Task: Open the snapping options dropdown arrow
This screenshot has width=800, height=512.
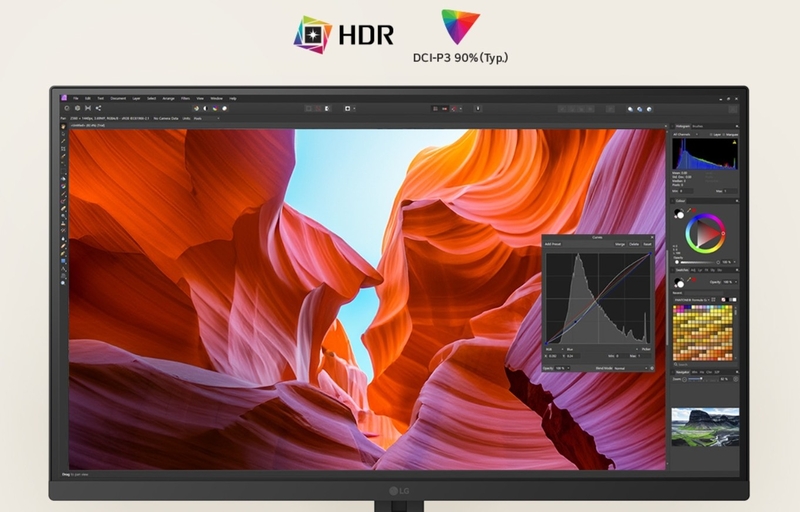Action: [x=461, y=109]
